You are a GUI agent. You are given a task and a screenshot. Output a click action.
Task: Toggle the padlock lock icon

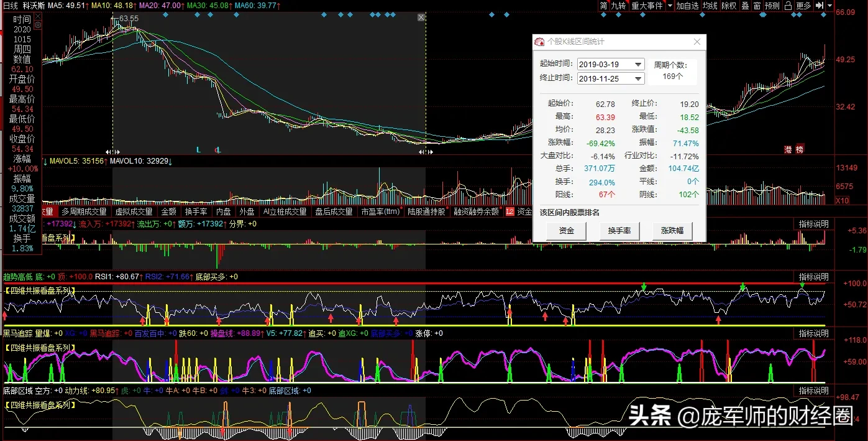pos(788,6)
